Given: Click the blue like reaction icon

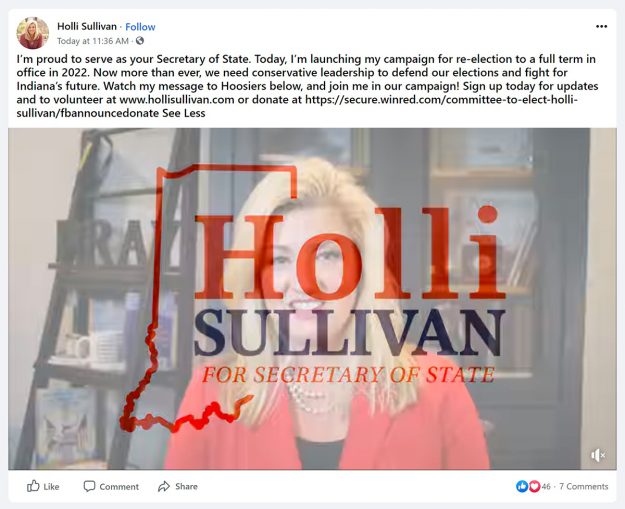Looking at the screenshot, I should pos(522,486).
